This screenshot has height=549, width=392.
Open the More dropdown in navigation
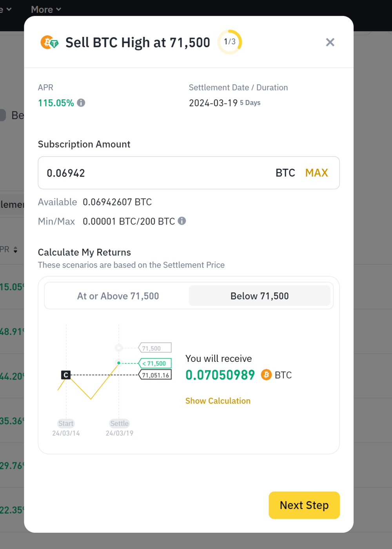46,9
